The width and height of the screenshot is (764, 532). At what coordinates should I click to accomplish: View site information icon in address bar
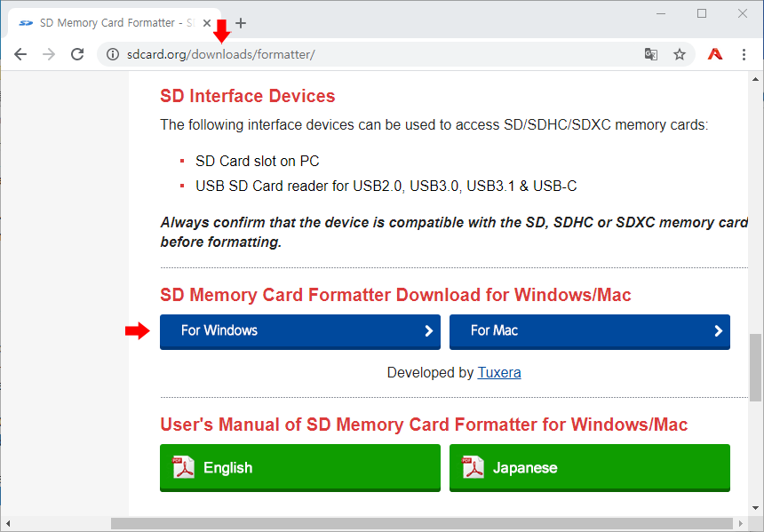click(x=113, y=54)
